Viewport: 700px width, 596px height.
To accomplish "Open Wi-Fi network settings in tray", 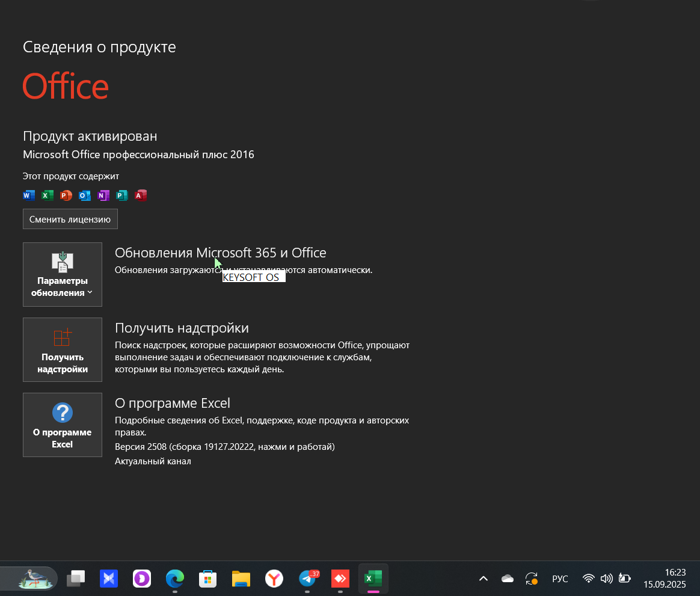I will [589, 579].
